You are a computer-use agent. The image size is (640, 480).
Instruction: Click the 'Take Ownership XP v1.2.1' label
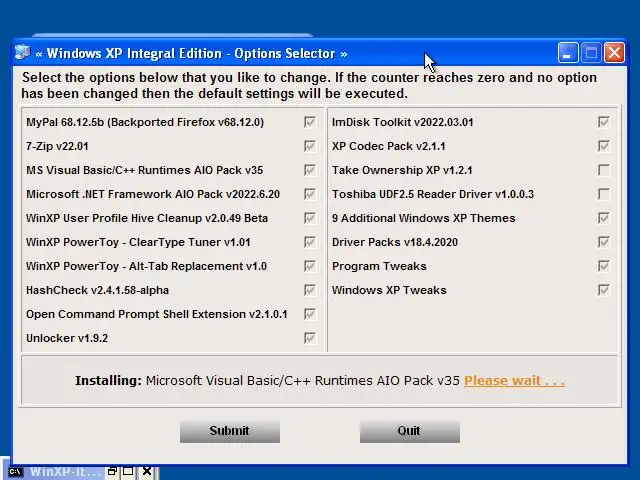(402, 170)
